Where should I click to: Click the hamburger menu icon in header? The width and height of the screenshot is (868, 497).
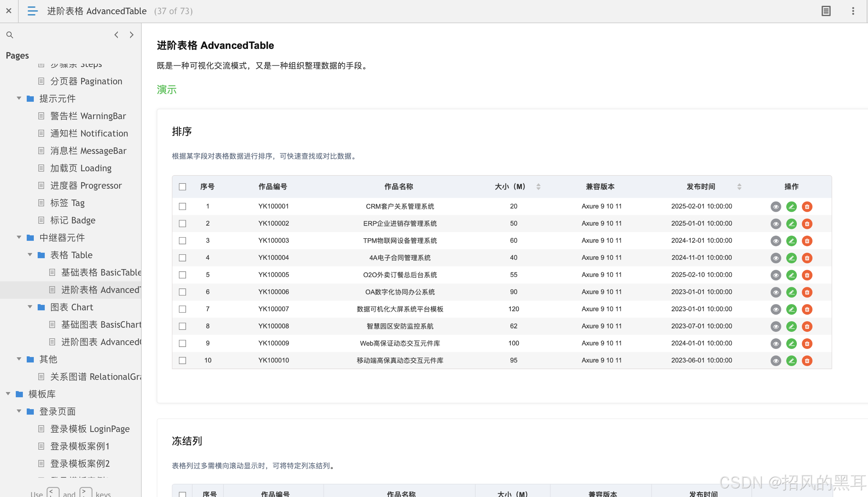pyautogui.click(x=33, y=11)
